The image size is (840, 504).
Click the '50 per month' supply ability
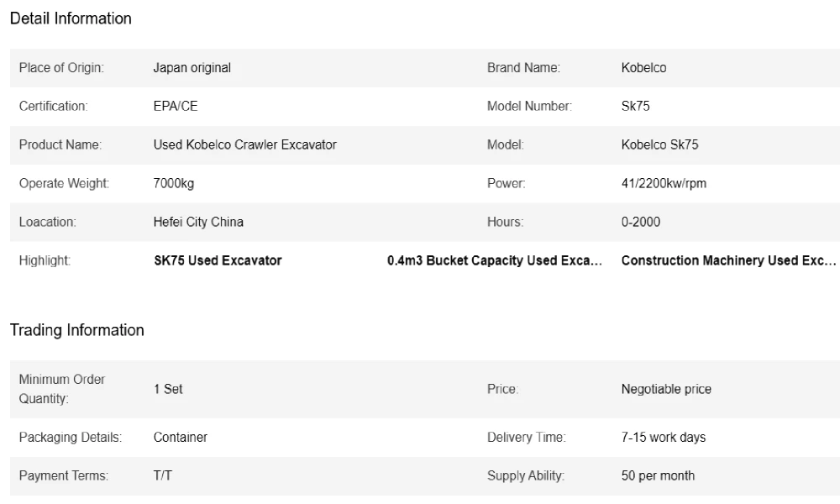click(658, 475)
